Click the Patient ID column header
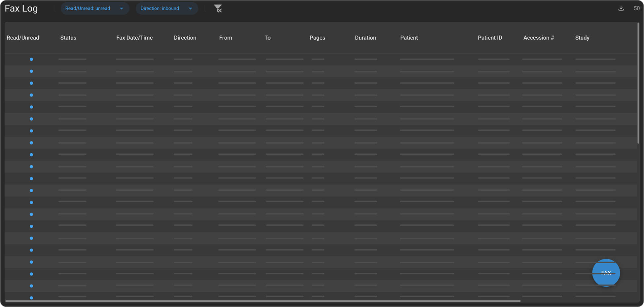 tap(490, 38)
